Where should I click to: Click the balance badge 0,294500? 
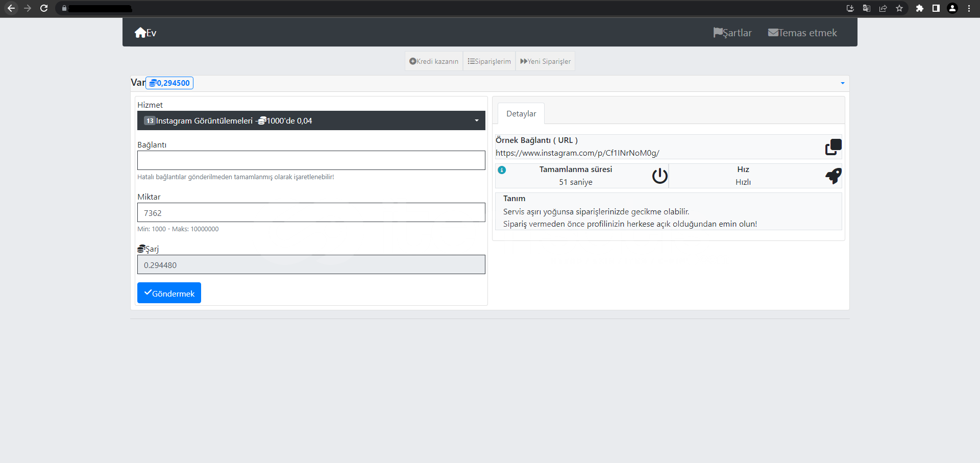pyautogui.click(x=169, y=83)
